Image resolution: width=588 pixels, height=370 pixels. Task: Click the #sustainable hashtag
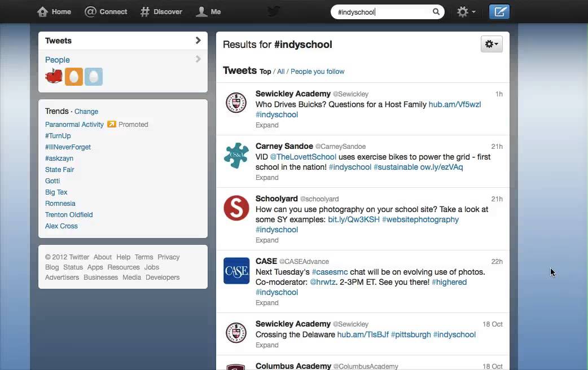(x=396, y=167)
